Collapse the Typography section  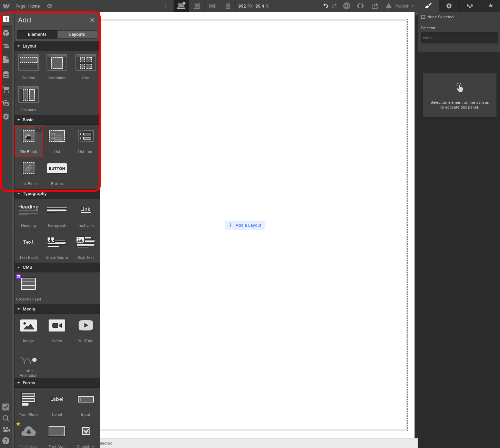coord(19,193)
